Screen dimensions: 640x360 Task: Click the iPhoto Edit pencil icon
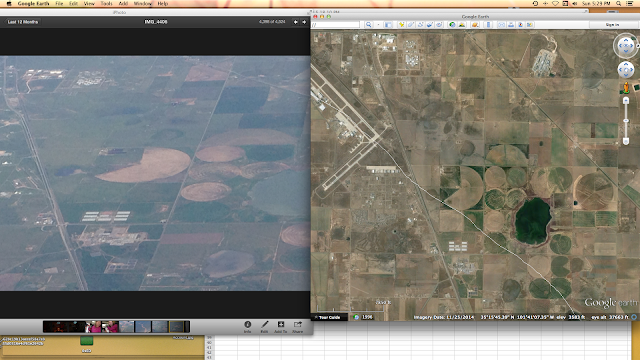[x=264, y=327]
